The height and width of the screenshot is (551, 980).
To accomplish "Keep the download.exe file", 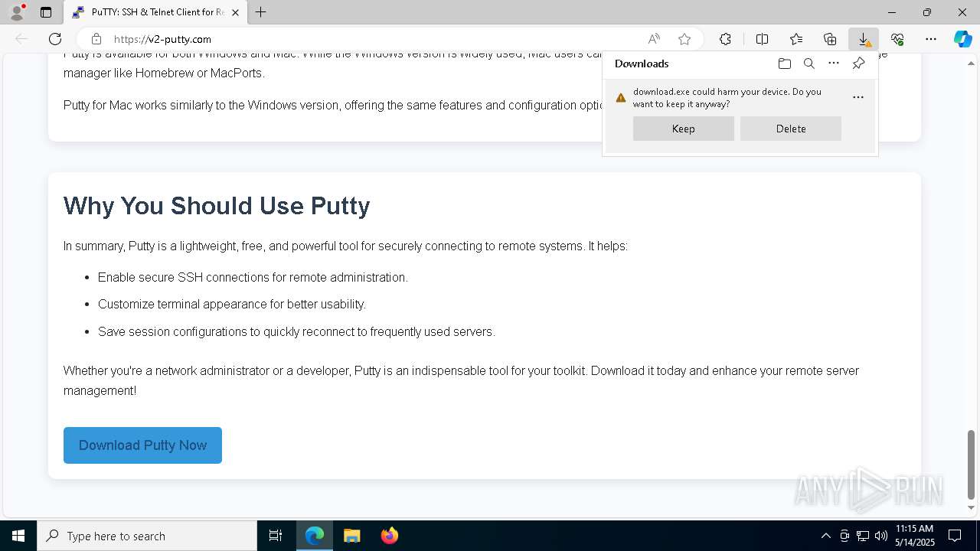I will click(684, 129).
